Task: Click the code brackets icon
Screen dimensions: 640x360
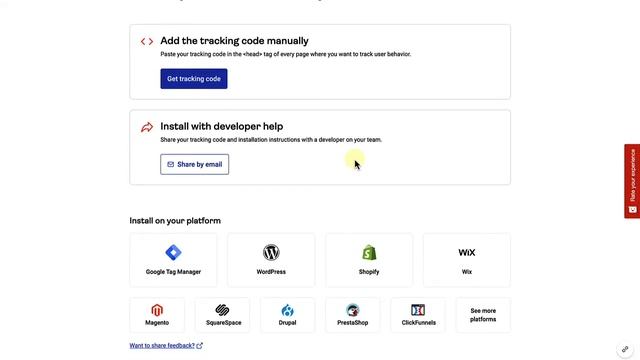Action: 147,41
